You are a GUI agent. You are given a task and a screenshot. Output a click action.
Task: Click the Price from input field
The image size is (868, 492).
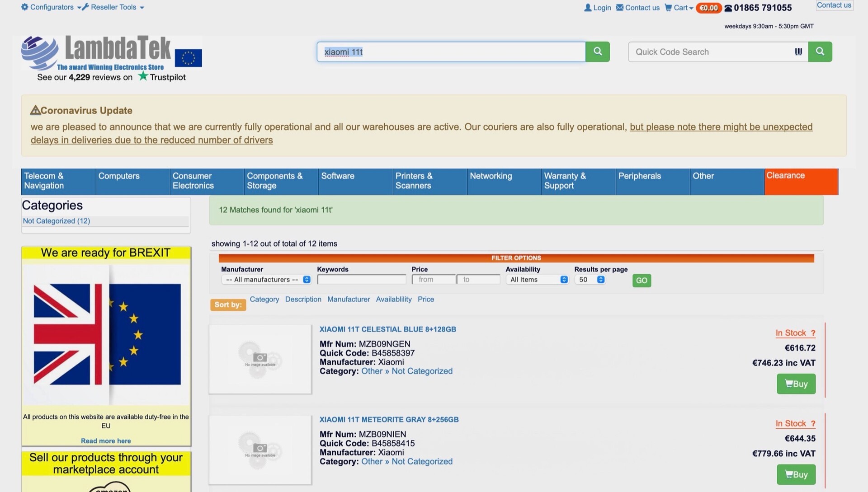433,280
